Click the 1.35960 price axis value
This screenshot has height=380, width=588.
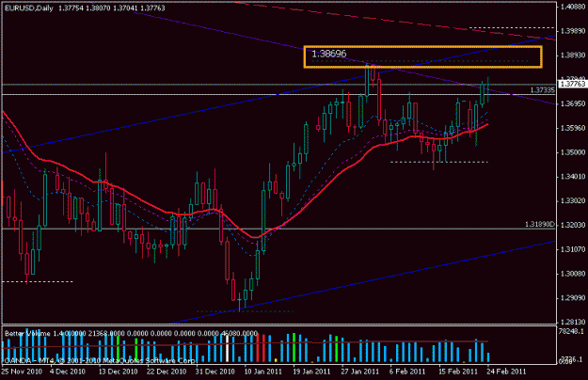pos(573,128)
